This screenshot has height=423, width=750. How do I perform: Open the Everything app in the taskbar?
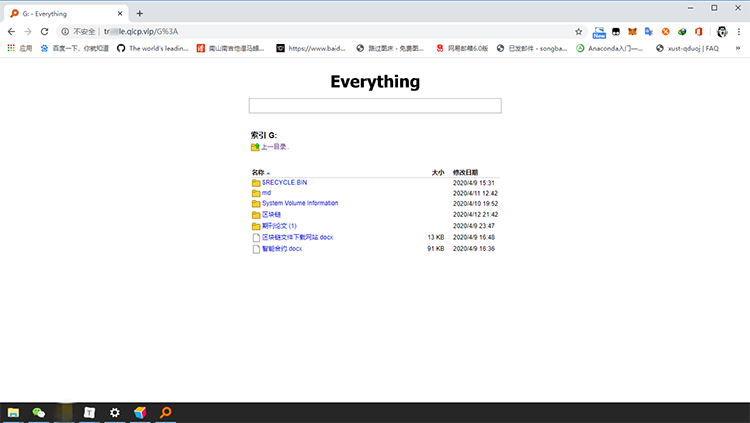click(166, 412)
